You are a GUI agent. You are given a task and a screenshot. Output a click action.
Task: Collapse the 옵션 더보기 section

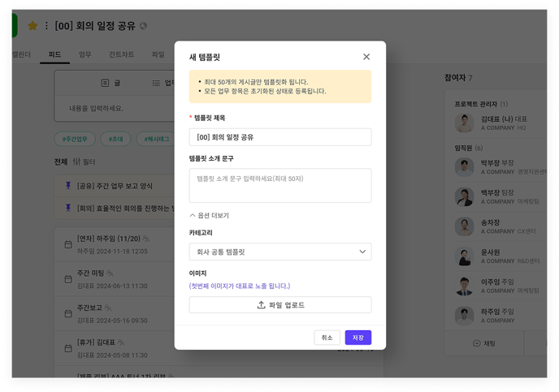coord(209,216)
